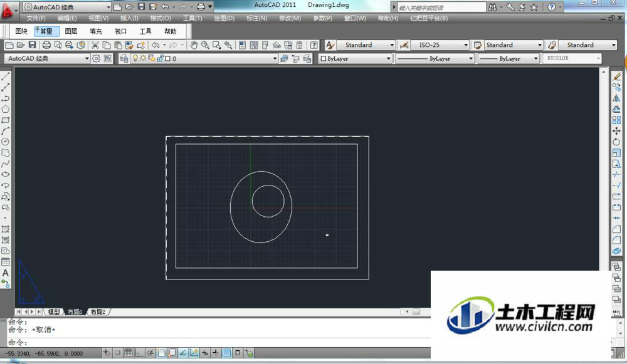Click the layer 0 color square
This screenshot has width=627, height=364.
tap(168, 59)
